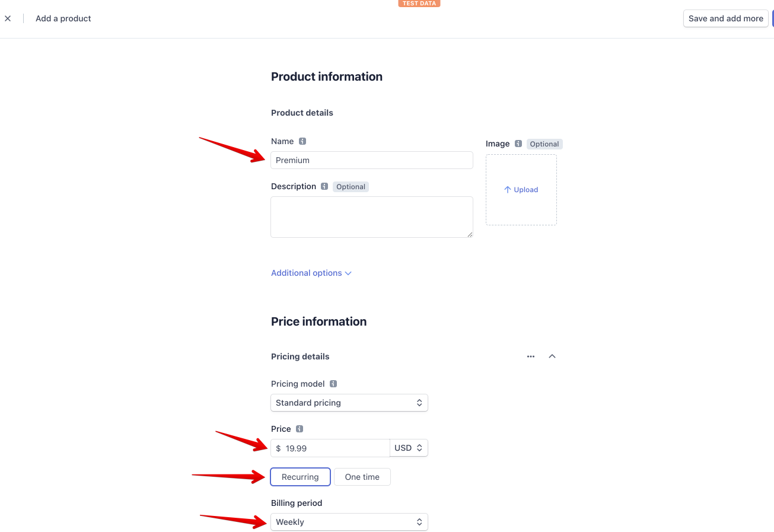Screen dimensions: 774x532
Task: Click into the Description text area
Action: [372, 217]
